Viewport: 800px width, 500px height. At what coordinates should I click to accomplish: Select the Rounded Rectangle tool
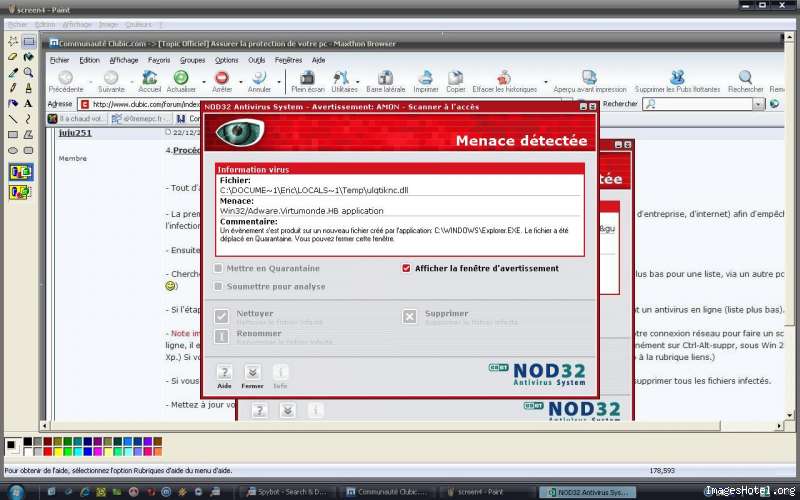(x=29, y=151)
